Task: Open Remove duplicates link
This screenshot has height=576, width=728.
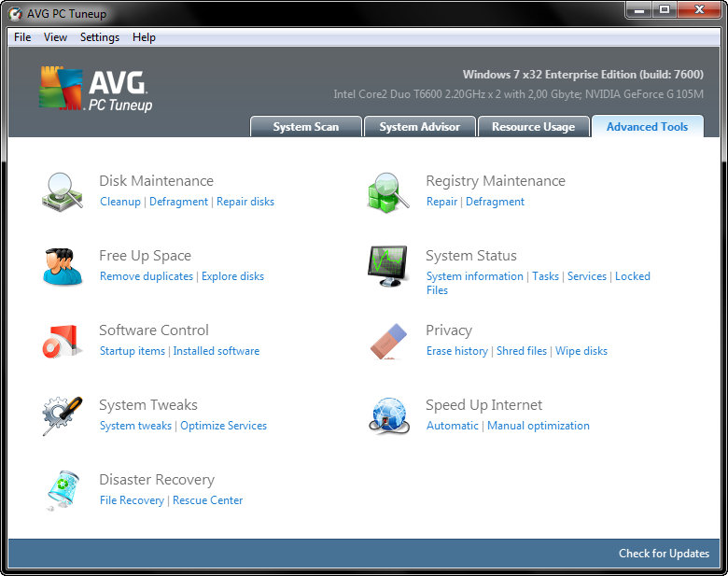Action: [x=147, y=276]
